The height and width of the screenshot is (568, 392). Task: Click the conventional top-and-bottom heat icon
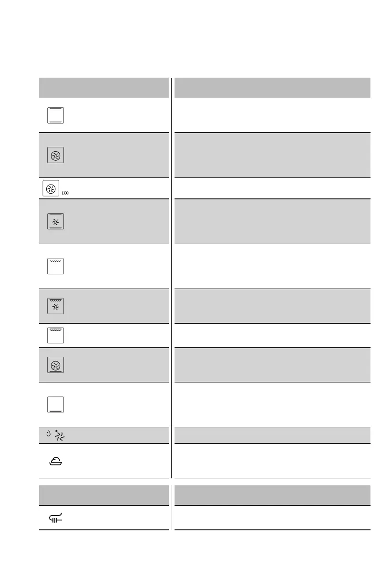click(x=56, y=115)
